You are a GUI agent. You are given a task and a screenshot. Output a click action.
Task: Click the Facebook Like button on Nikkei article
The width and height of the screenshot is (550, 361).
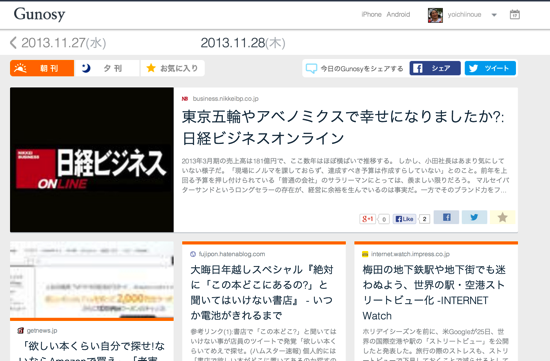pyautogui.click(x=404, y=219)
